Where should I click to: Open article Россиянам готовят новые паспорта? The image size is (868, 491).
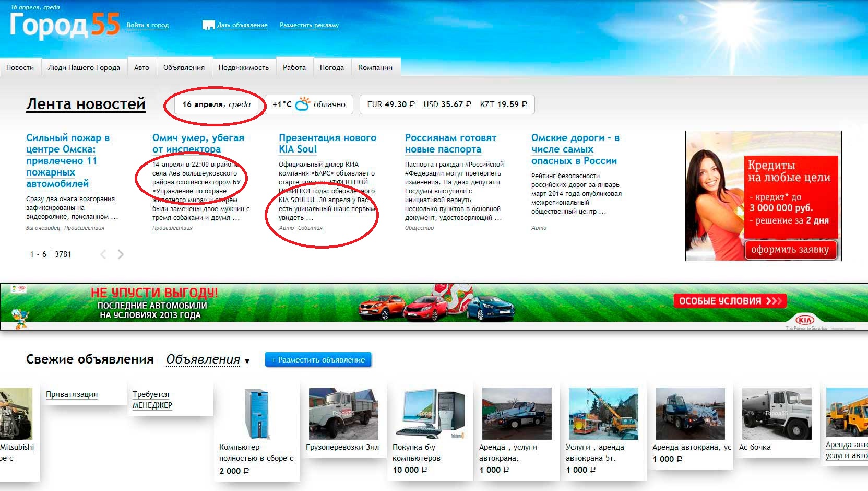[450, 144]
